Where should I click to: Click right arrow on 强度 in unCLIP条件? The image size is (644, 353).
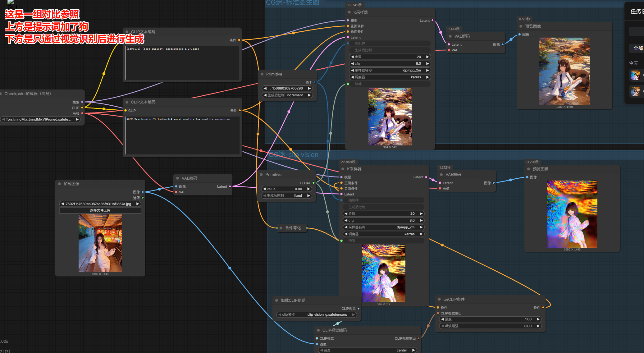(538, 319)
